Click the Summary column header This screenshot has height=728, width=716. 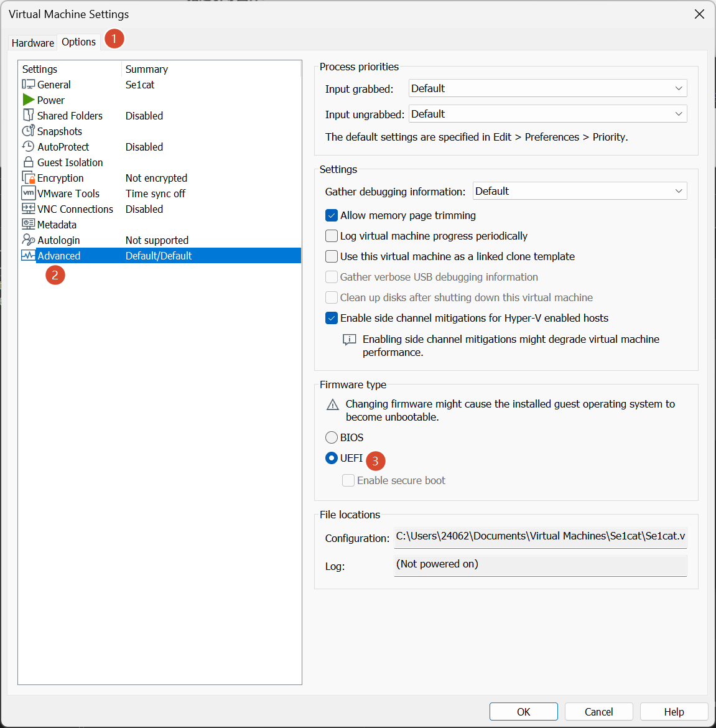point(147,69)
